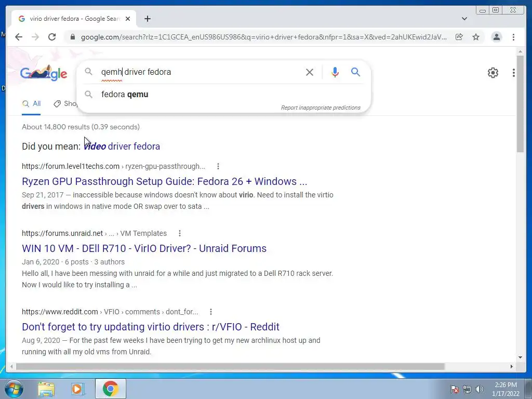This screenshot has width=532, height=399.
Task: Open the Chrome profile avatar menu
Action: point(496,37)
